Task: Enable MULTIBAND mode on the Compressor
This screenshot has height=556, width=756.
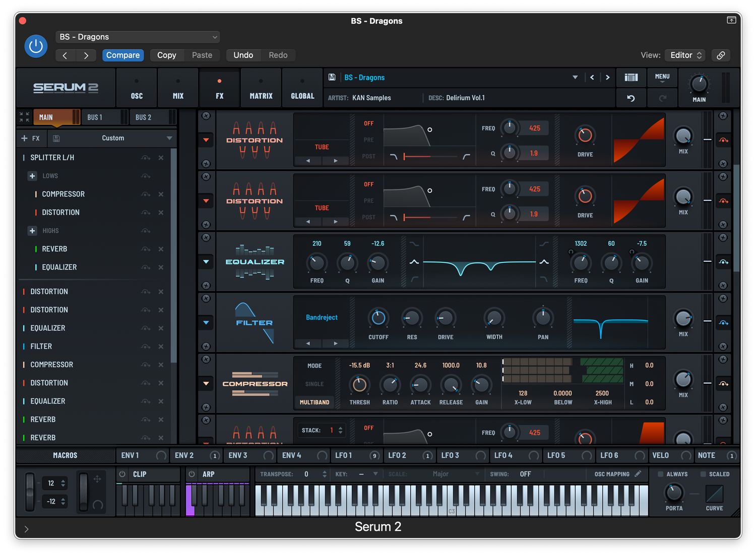Action: coord(314,402)
